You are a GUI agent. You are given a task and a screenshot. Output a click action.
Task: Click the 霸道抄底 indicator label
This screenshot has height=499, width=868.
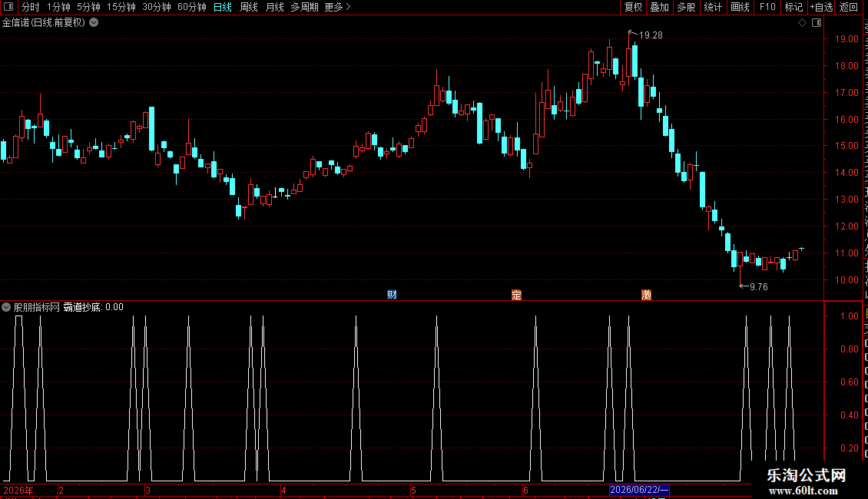click(x=82, y=307)
